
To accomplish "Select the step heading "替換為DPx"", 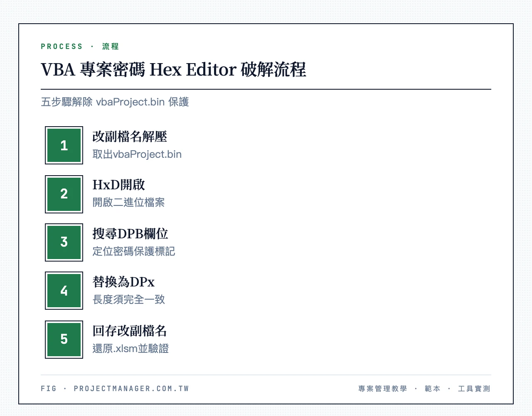I will pyautogui.click(x=123, y=282).
